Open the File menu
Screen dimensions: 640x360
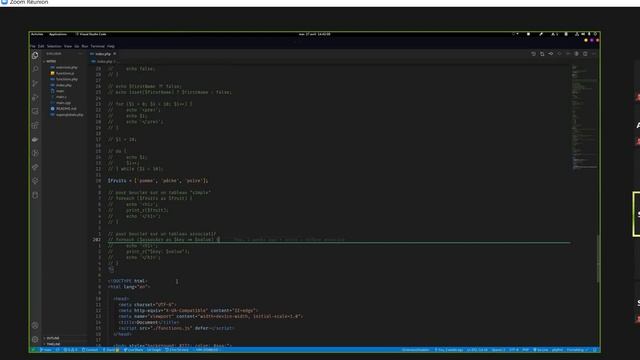[33, 46]
